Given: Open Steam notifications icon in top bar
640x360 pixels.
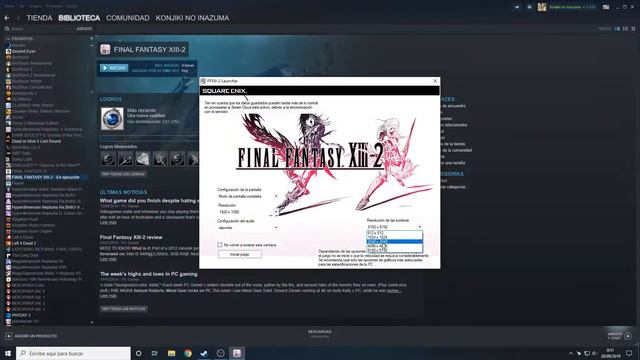Looking at the screenshot, I should point(529,7).
